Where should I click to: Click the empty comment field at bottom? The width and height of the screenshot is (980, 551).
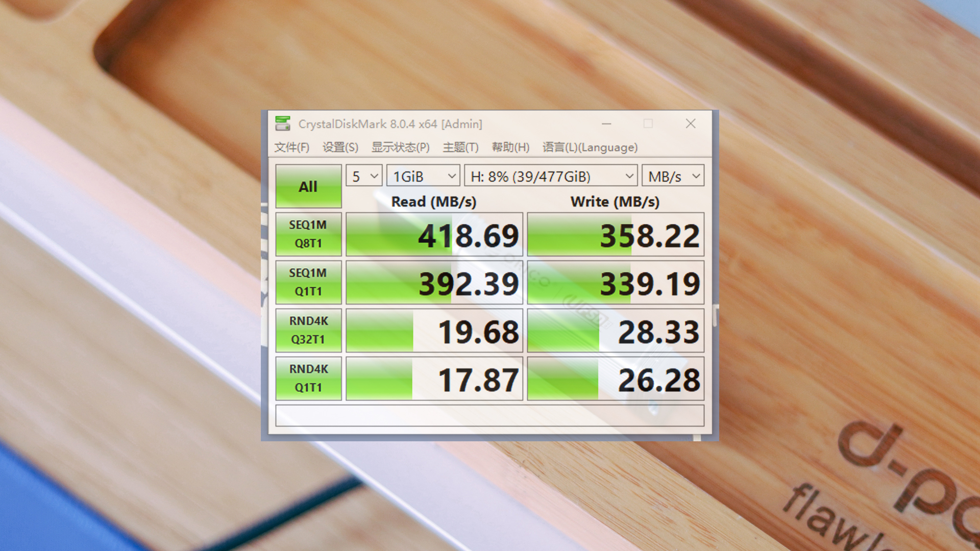489,416
